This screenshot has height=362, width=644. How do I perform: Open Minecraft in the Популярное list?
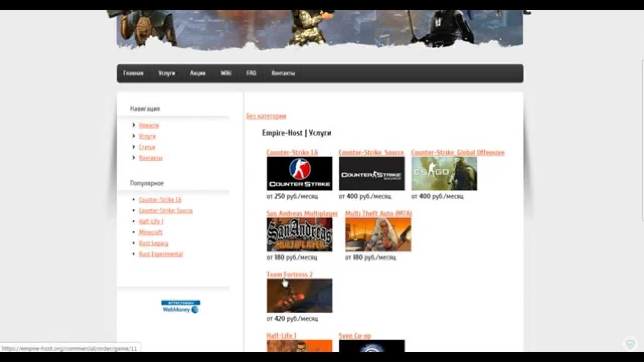pyautogui.click(x=150, y=233)
